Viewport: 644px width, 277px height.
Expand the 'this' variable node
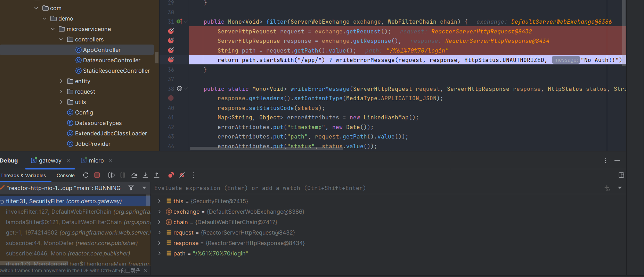(x=159, y=201)
